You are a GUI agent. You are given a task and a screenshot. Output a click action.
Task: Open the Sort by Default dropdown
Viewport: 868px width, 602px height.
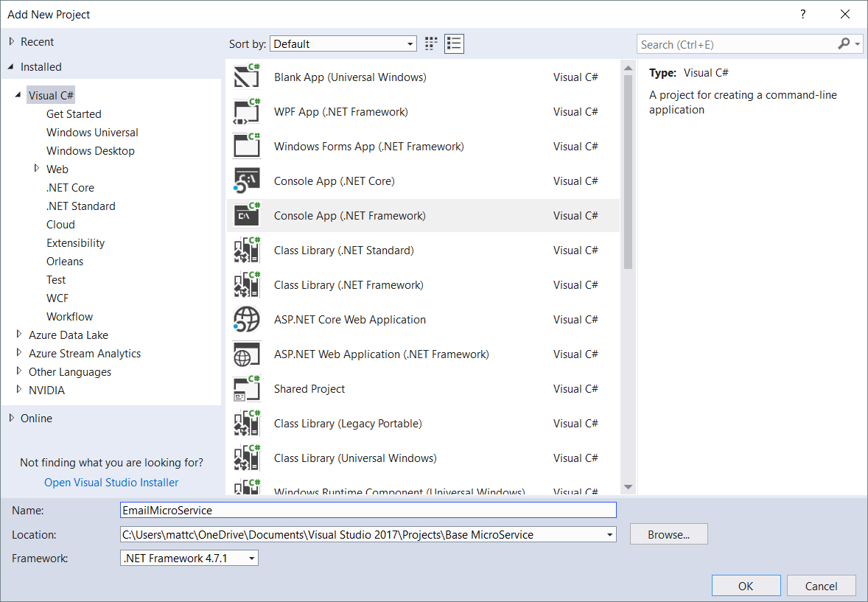tap(343, 43)
